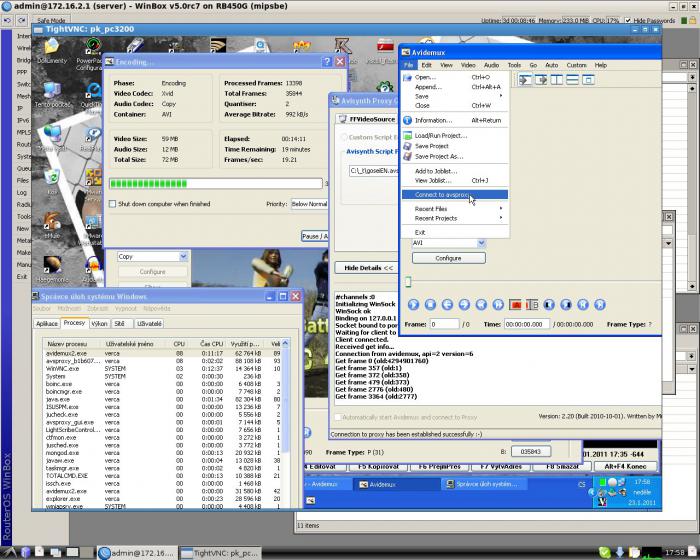Screen dimensions: 700x560
Task: Select the WinVNC.exe process row
Action: [162, 369]
